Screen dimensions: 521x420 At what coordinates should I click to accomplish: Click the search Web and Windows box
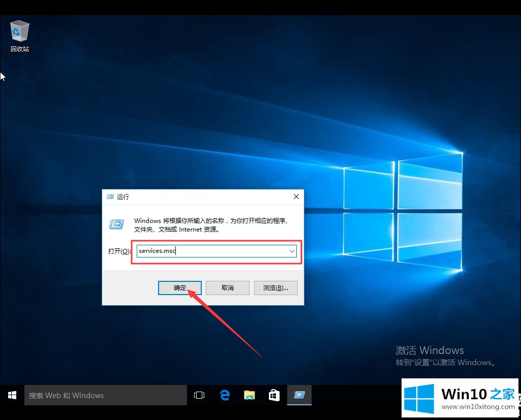point(106,395)
